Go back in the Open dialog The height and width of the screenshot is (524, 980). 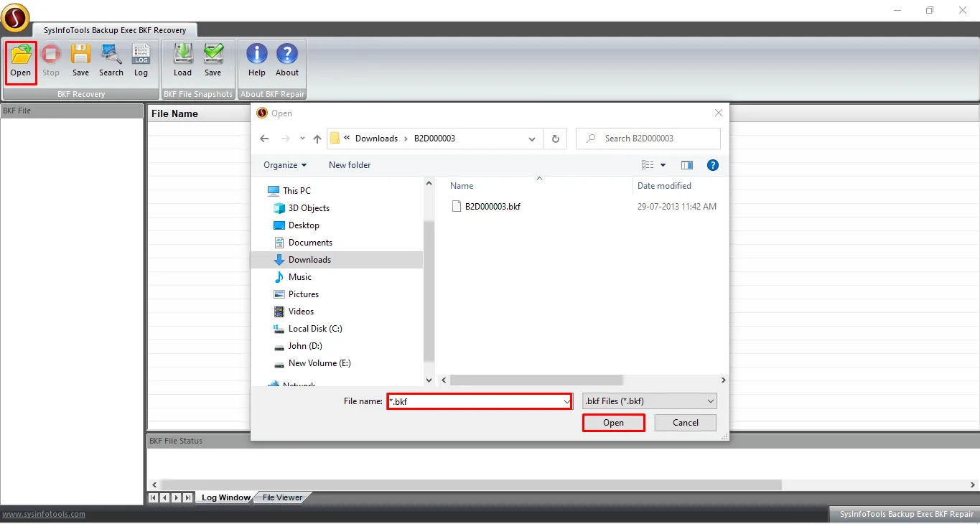point(264,139)
